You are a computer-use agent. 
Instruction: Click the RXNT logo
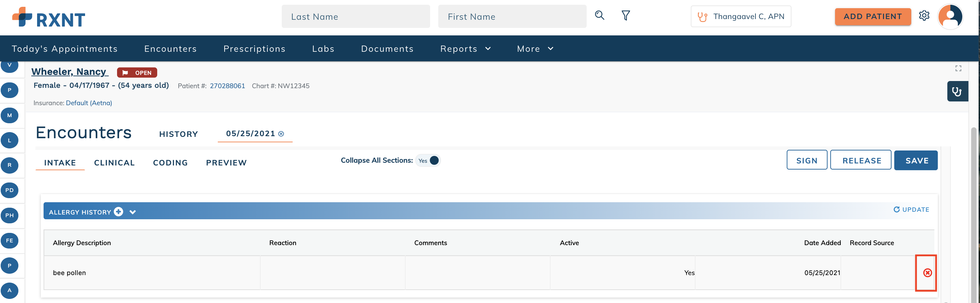(48, 17)
